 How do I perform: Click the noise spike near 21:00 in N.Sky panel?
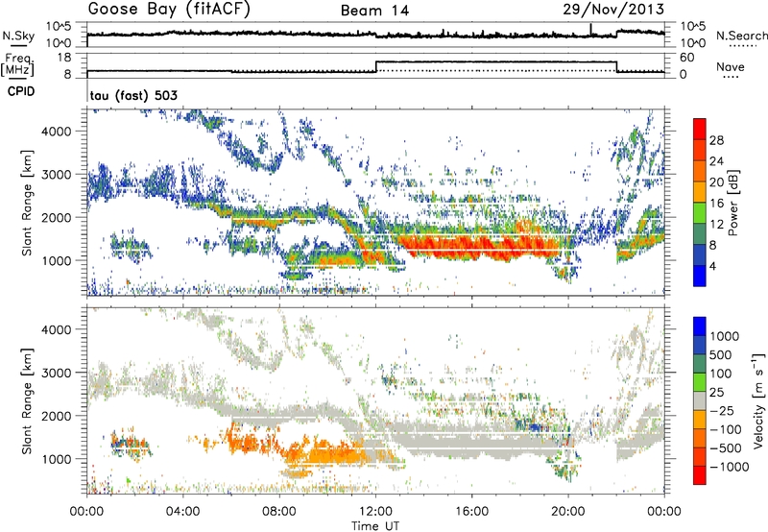590,30
